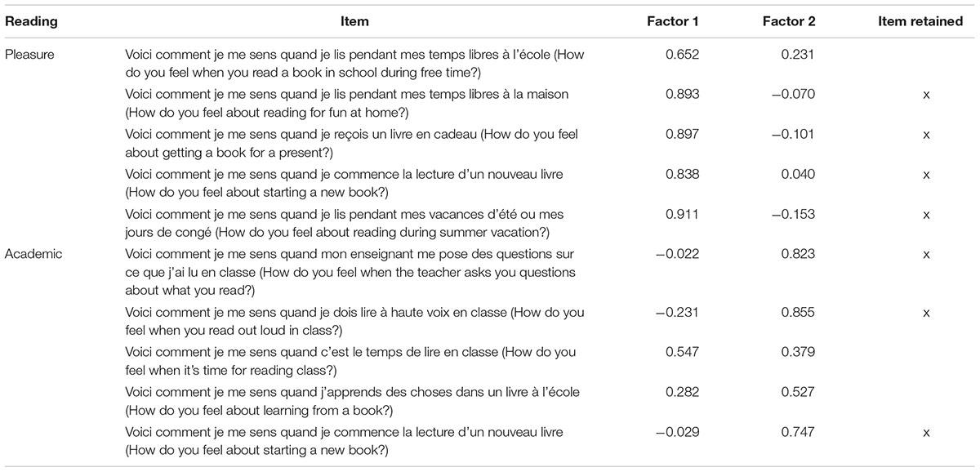The width and height of the screenshot is (980, 472).
Task: Select the Academic row label
Action: (33, 254)
